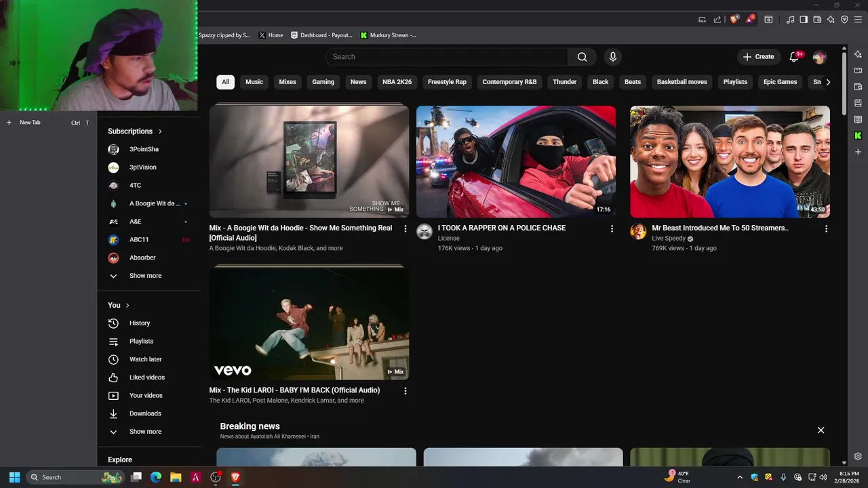Open Dashboard - Payout bookmark
Image resolution: width=868 pixels, height=488 pixels.
click(x=321, y=35)
